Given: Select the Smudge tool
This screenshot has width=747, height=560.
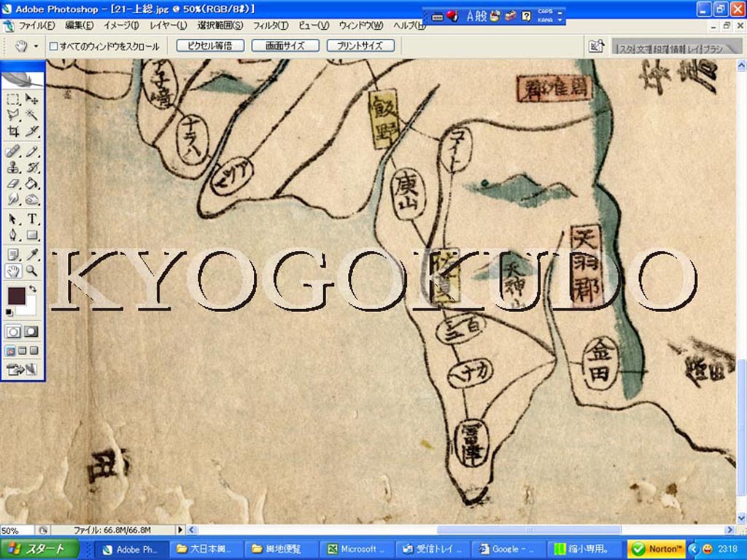Looking at the screenshot, I should click(x=13, y=199).
